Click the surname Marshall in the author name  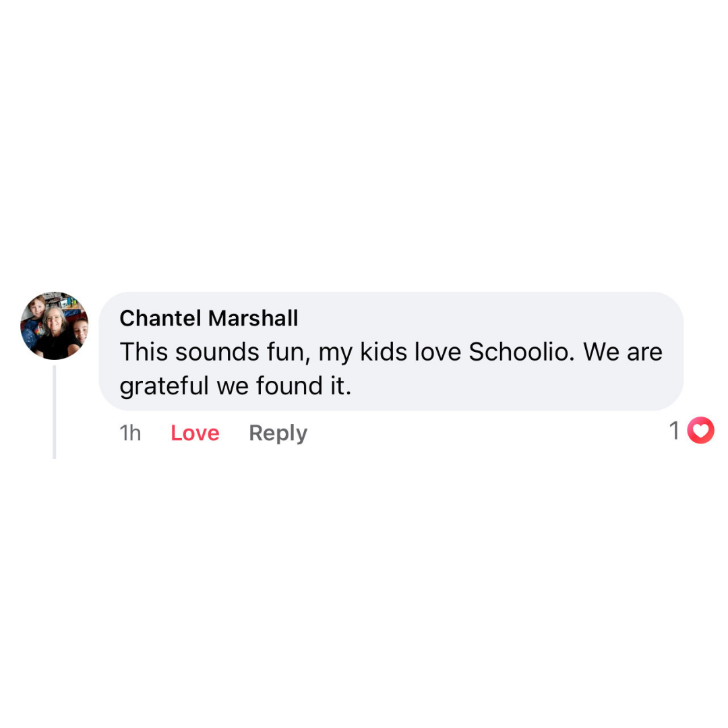point(258,318)
